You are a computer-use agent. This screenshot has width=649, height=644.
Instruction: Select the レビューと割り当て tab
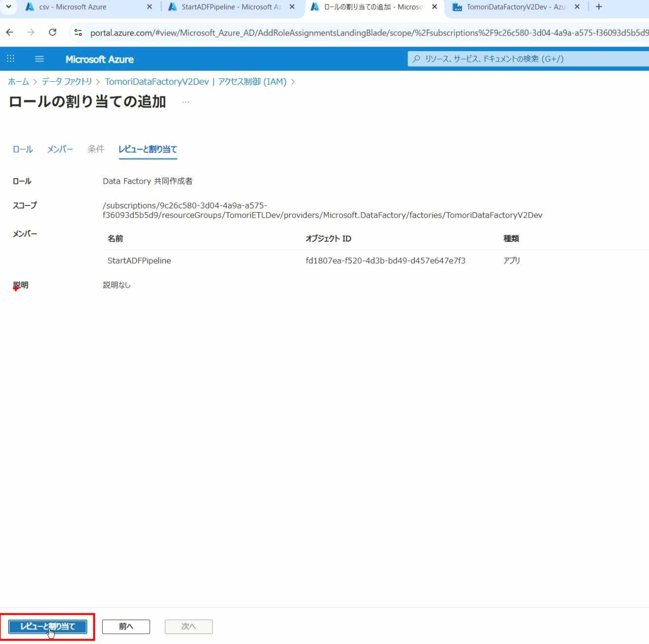147,149
